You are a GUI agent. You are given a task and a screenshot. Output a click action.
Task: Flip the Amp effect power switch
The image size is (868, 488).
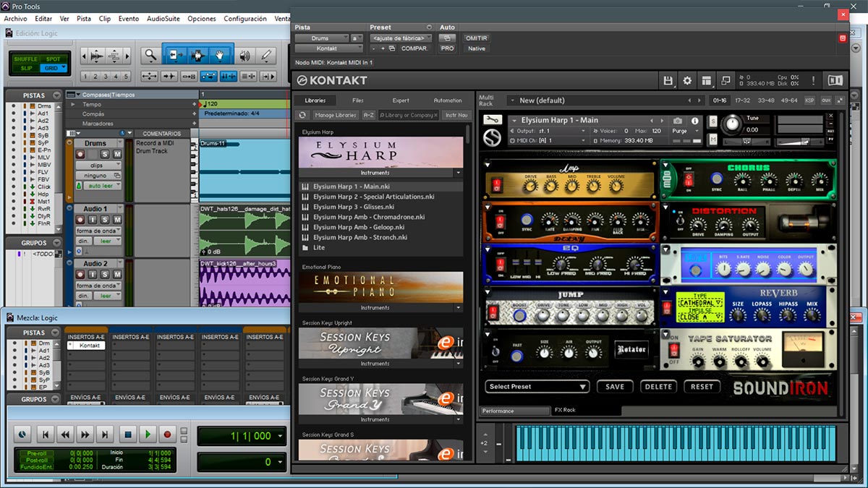coord(496,186)
